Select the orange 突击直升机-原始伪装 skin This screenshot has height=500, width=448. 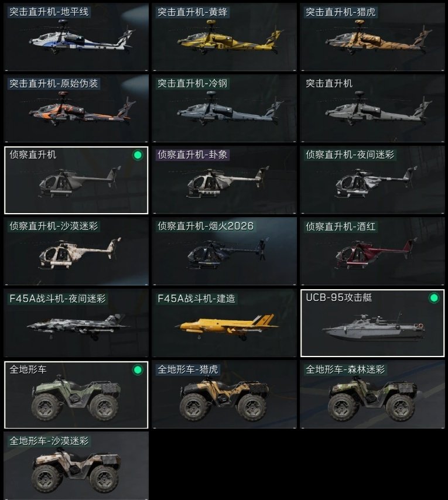tap(76, 108)
